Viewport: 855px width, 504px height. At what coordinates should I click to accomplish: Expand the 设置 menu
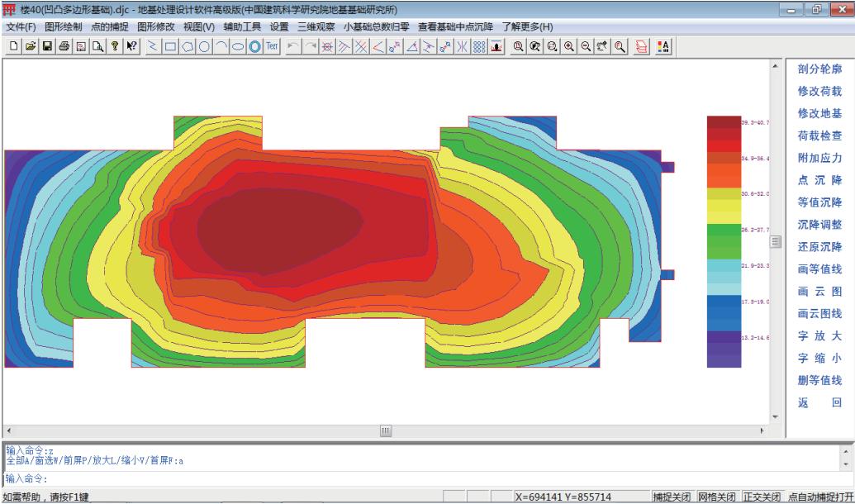tap(279, 26)
